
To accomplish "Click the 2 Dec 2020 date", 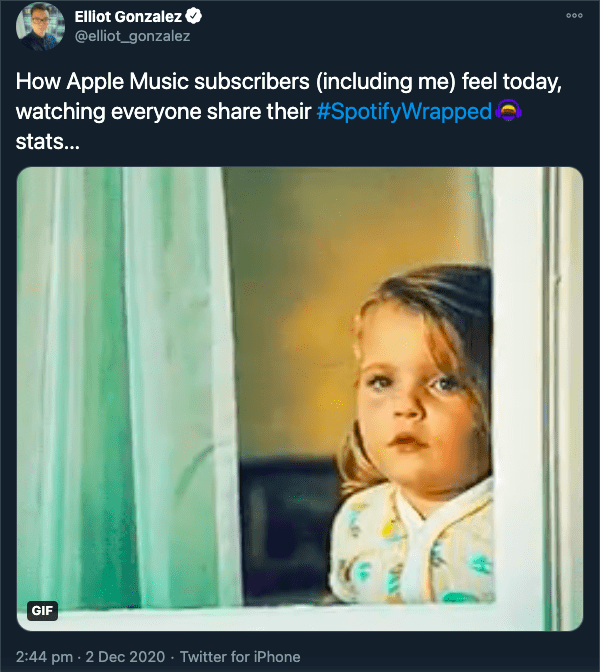I will click(x=125, y=657).
